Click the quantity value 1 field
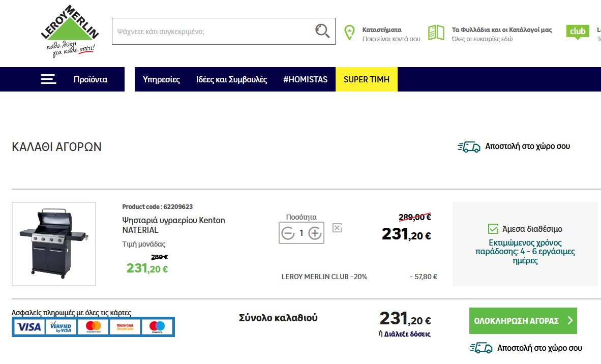 [x=302, y=233]
